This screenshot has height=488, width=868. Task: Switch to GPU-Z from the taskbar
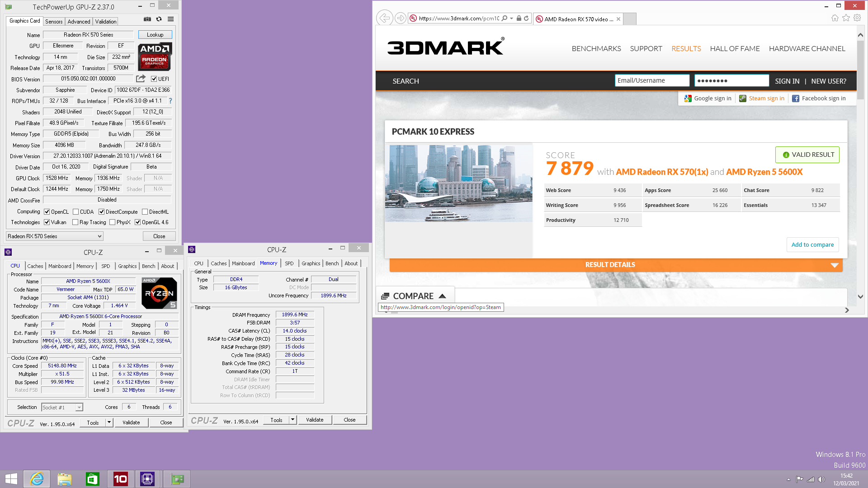pos(177,479)
